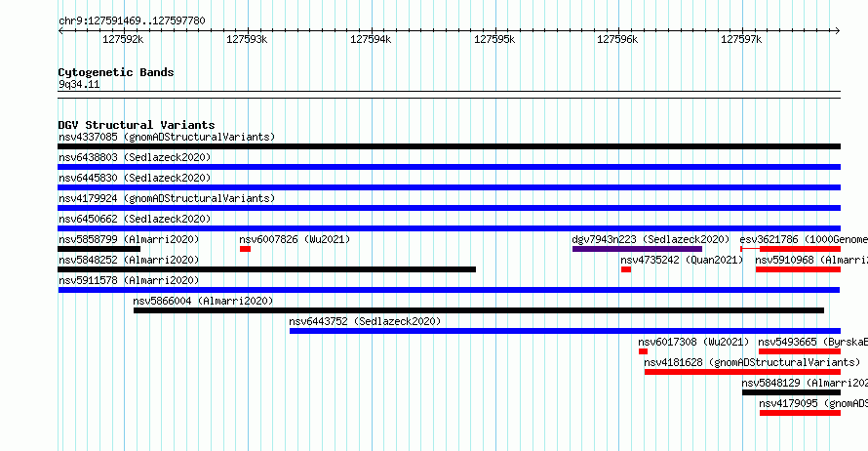Open nsv6438803 (Sedlazeck2020) variant label
Image resolution: width=868 pixels, height=451 pixels.
[135, 157]
